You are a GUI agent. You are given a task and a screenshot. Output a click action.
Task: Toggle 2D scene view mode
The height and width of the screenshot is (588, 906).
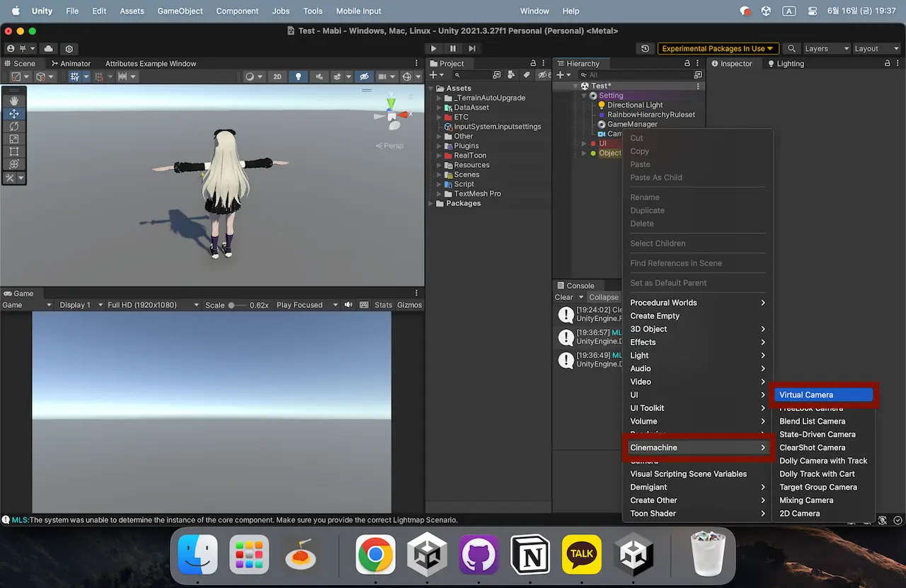pos(277,76)
